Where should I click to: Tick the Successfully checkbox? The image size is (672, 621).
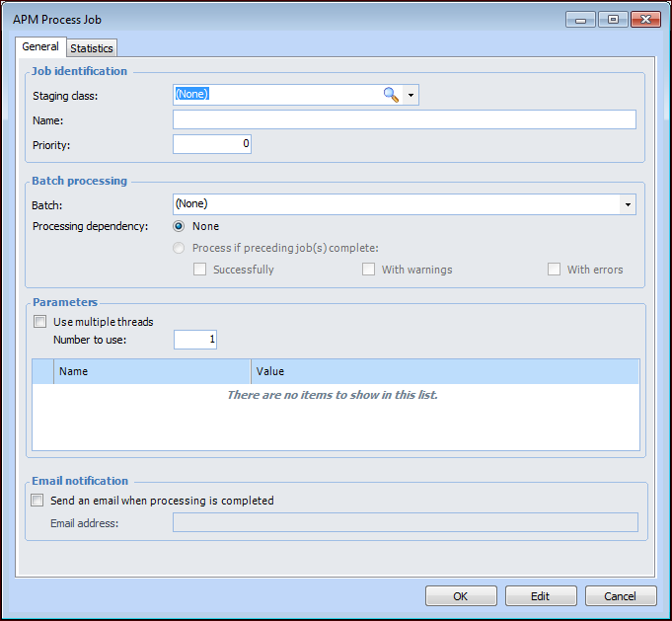[x=199, y=270]
